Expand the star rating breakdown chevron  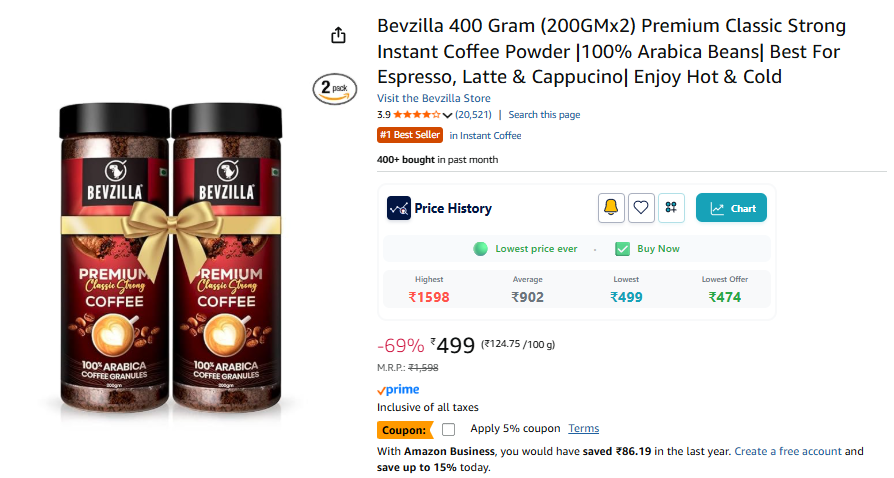coord(448,115)
